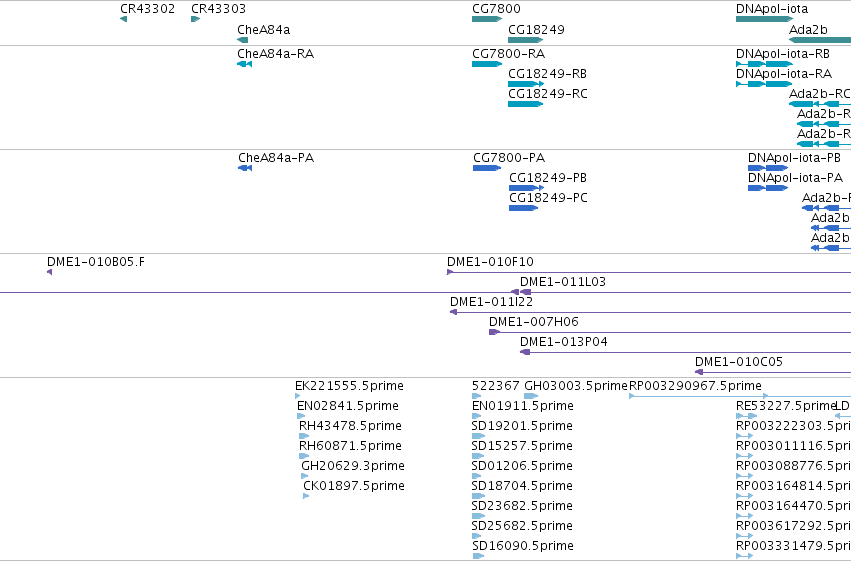Select EST GH03003.5prime
851x561 pixels.
coord(575,386)
